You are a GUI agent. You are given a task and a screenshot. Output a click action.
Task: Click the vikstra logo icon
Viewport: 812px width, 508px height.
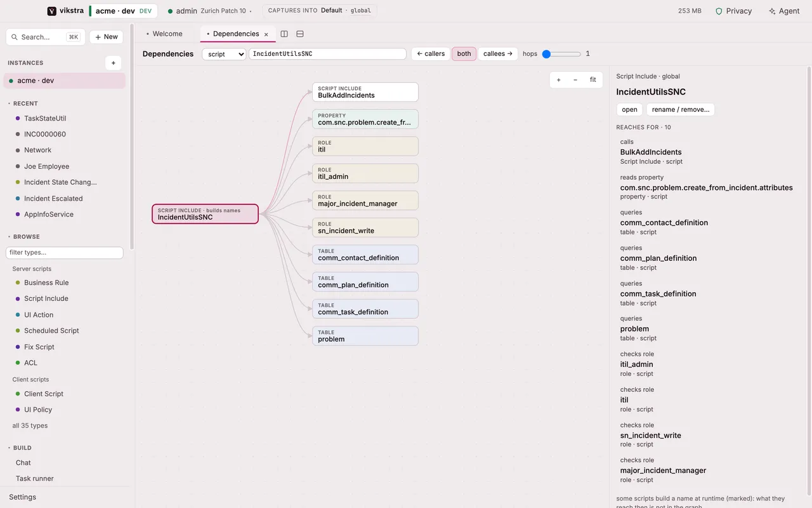click(x=52, y=11)
